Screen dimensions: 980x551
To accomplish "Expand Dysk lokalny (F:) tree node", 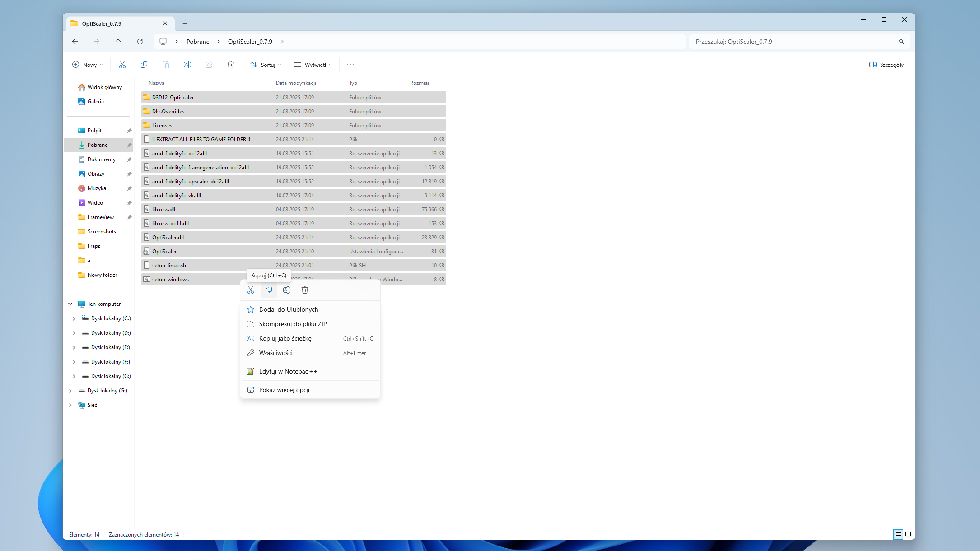I will (x=74, y=362).
